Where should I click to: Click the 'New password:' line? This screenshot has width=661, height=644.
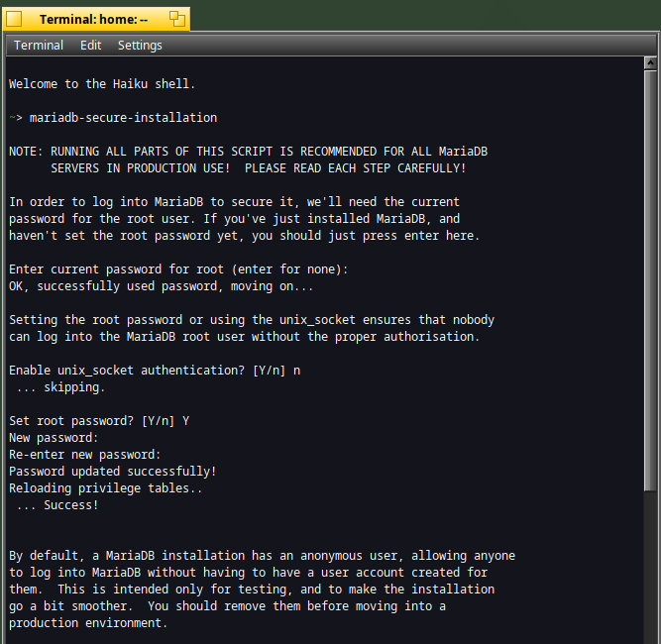coord(54,438)
